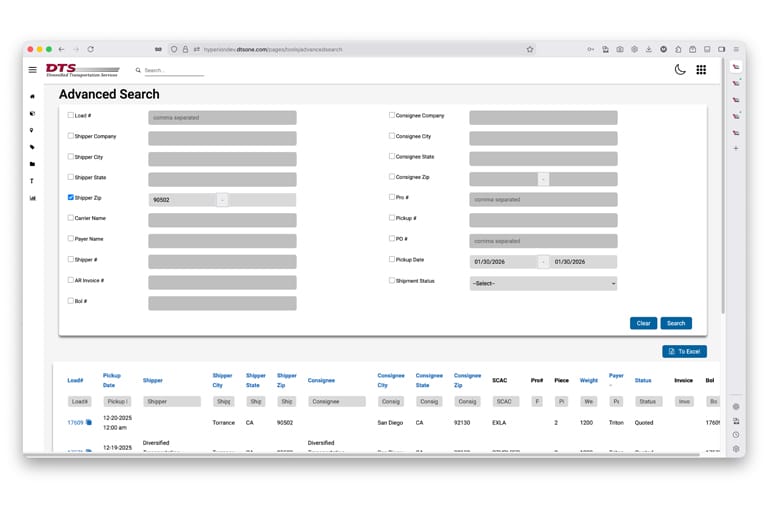Check the Consignee Company checkbox
This screenshot has height=513, width=770.
392,115
